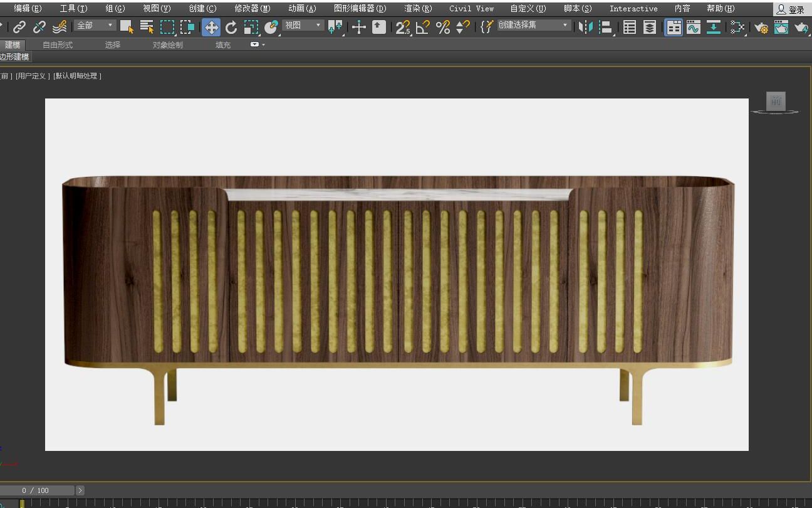Switch to the 自由形式 ribbon tab
The image size is (812, 508).
click(57, 45)
